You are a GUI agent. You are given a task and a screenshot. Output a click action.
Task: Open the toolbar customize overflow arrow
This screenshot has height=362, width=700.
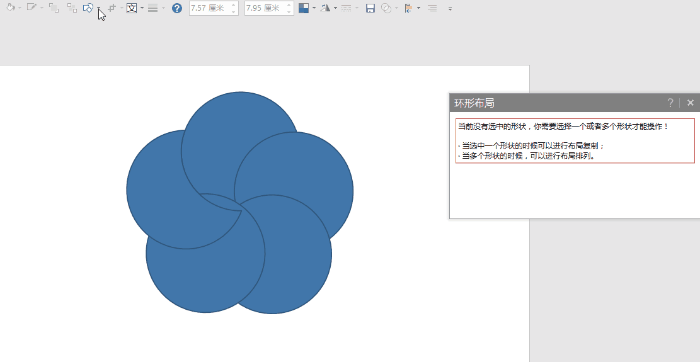point(450,8)
